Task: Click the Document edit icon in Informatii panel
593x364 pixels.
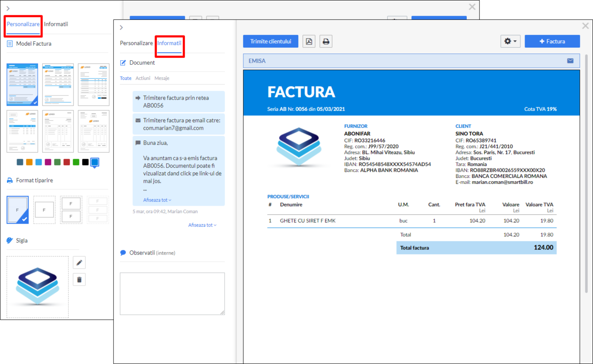Action: pos(123,62)
